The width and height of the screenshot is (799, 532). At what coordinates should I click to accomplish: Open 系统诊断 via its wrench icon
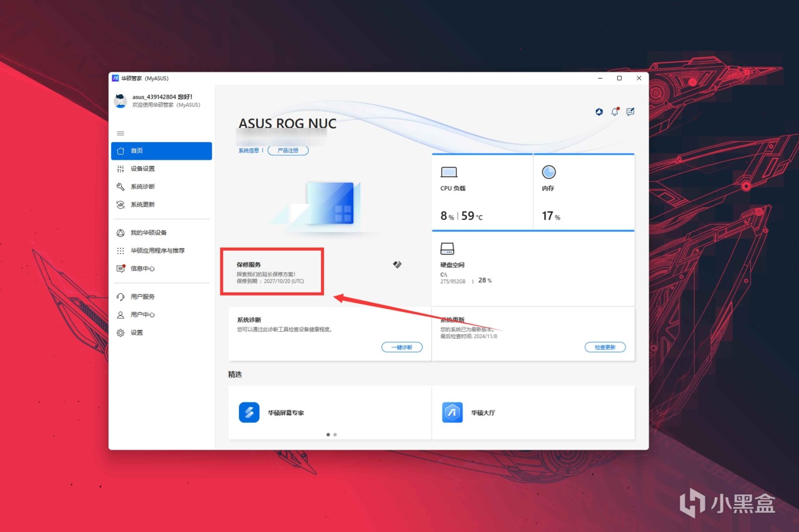(120, 186)
